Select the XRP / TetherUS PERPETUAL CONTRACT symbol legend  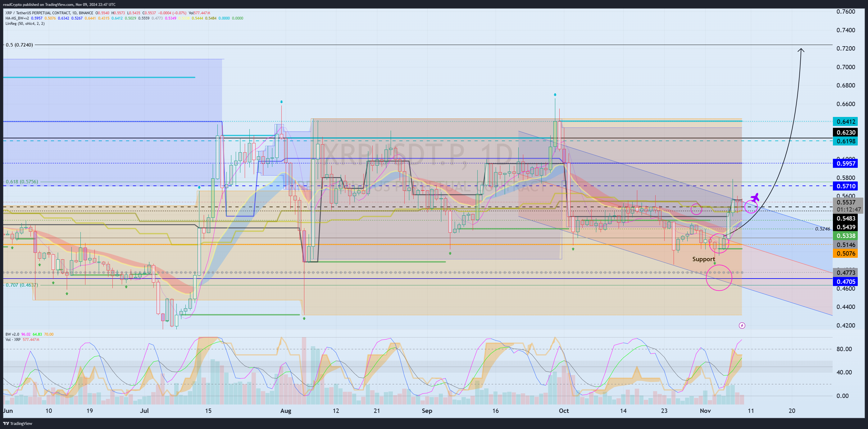(x=49, y=13)
